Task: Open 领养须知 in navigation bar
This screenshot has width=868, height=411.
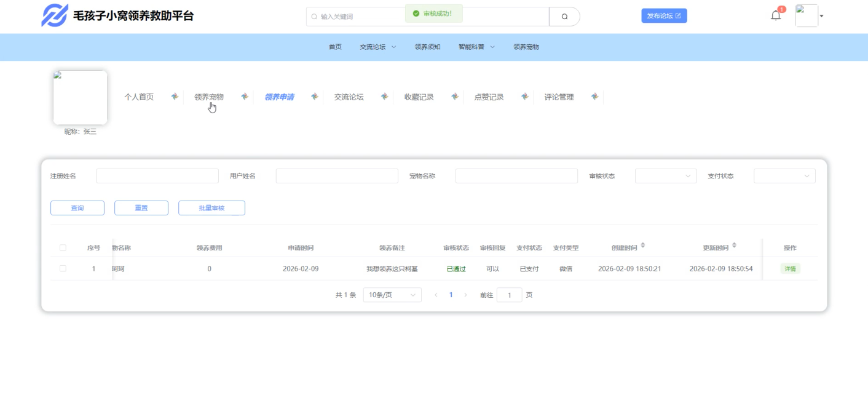Action: (x=427, y=47)
